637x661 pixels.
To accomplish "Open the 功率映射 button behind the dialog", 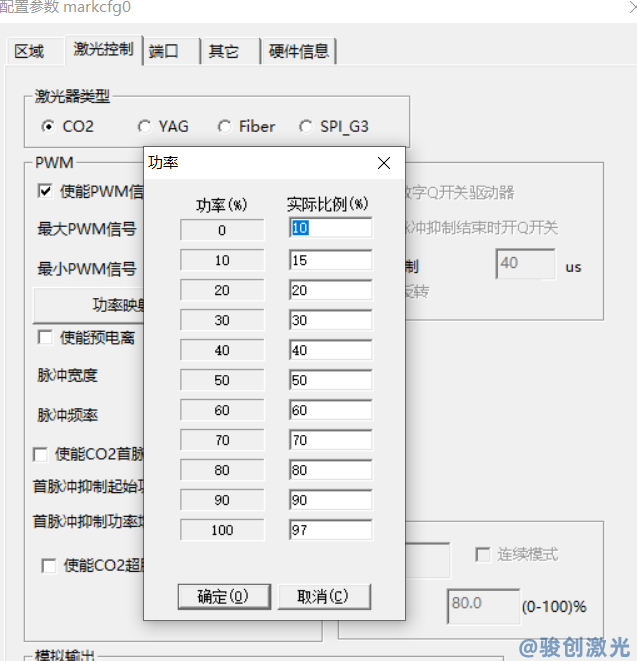I will point(89,305).
